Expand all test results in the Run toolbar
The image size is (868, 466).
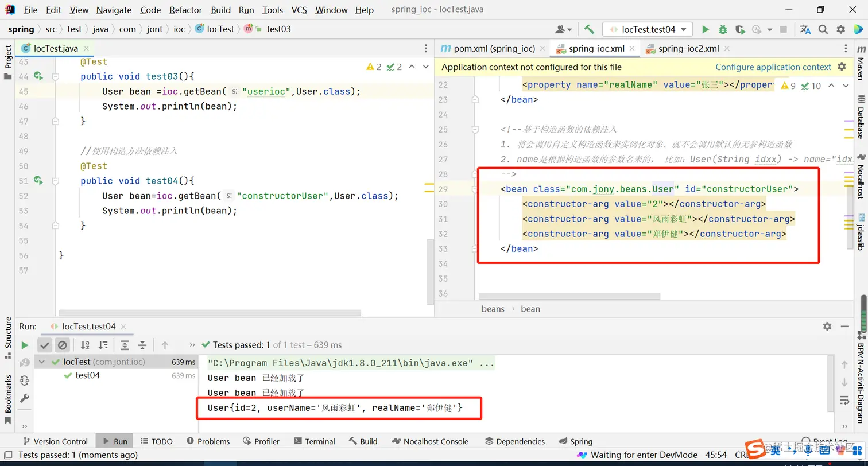click(125, 345)
